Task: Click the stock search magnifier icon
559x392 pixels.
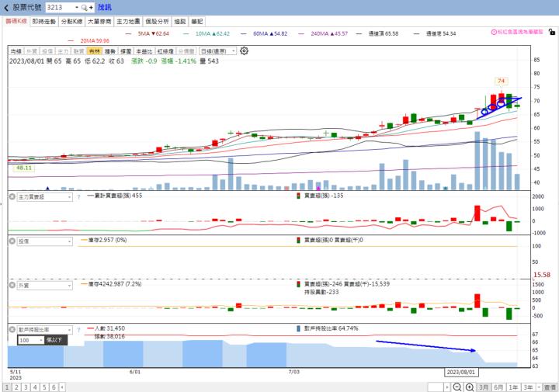Action: pos(84,7)
